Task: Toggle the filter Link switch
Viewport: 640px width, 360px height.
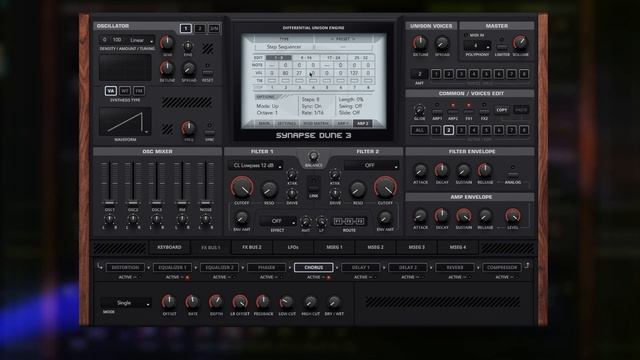Action: (x=313, y=189)
